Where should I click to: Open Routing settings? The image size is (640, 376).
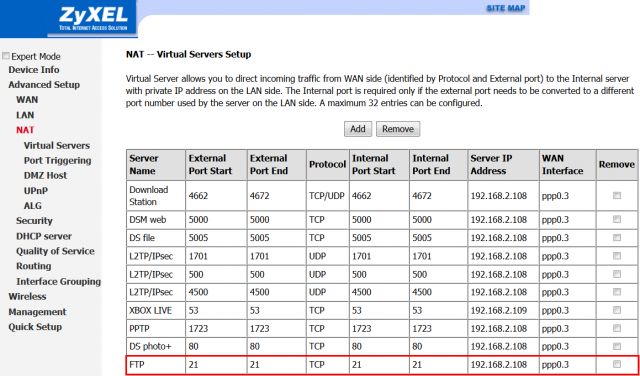[x=33, y=266]
